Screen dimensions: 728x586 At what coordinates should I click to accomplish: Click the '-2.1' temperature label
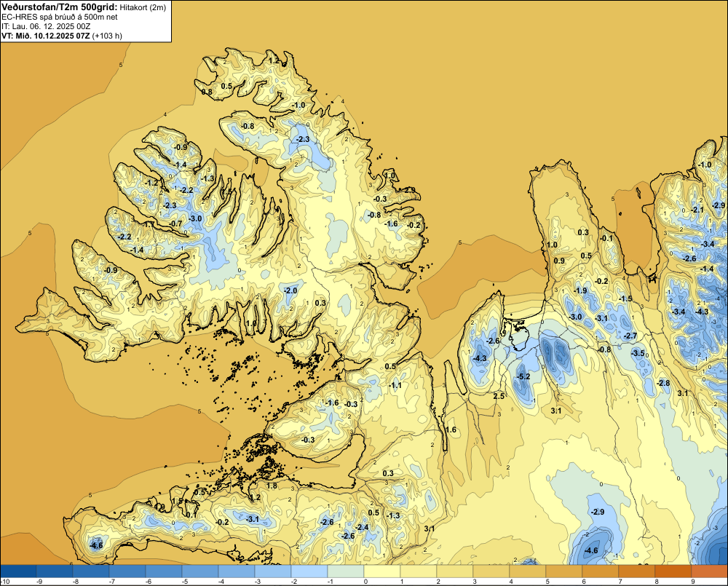(x=697, y=210)
